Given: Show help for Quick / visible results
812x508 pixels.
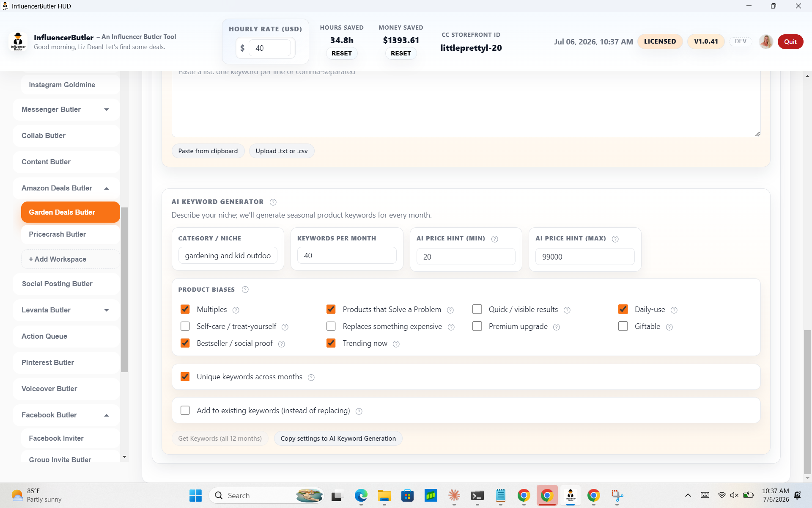Looking at the screenshot, I should 567,310.
